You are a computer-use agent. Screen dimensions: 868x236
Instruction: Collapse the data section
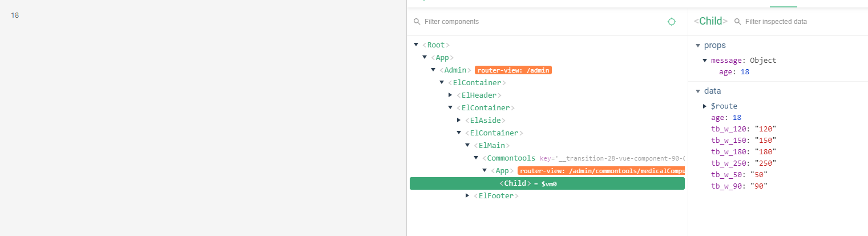point(697,91)
